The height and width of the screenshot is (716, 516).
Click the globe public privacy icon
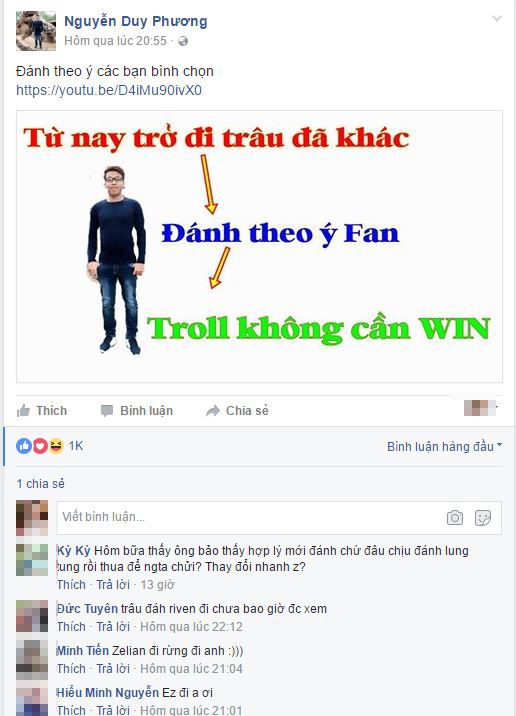[183, 41]
